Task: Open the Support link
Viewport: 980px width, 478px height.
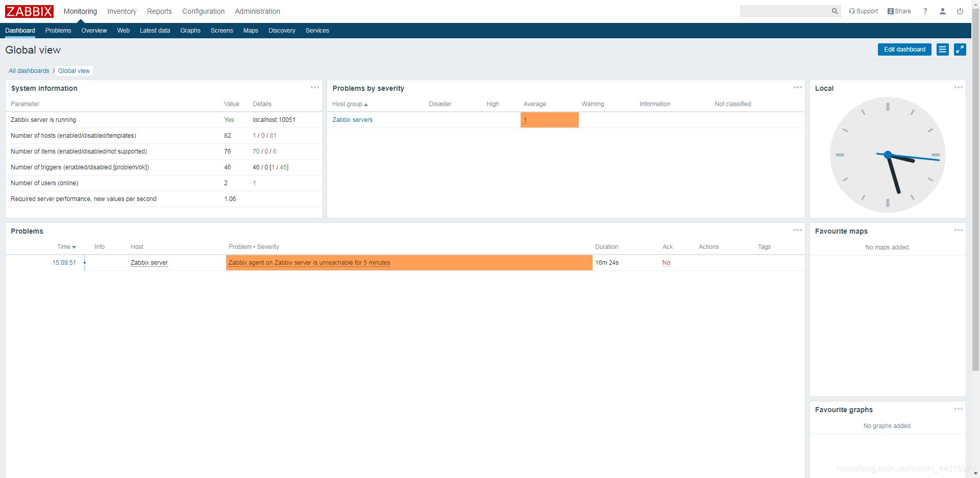Action: click(863, 11)
